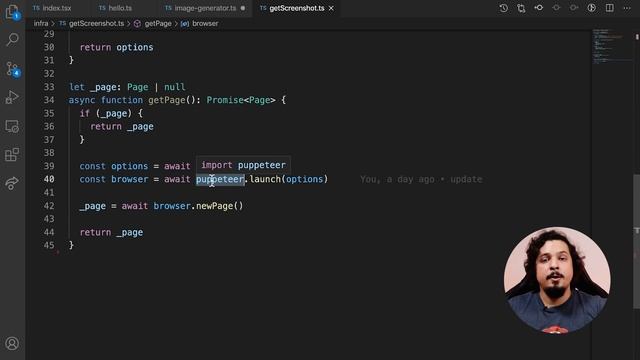
Task: Click 'newPage' call on line 42
Action: click(x=214, y=206)
